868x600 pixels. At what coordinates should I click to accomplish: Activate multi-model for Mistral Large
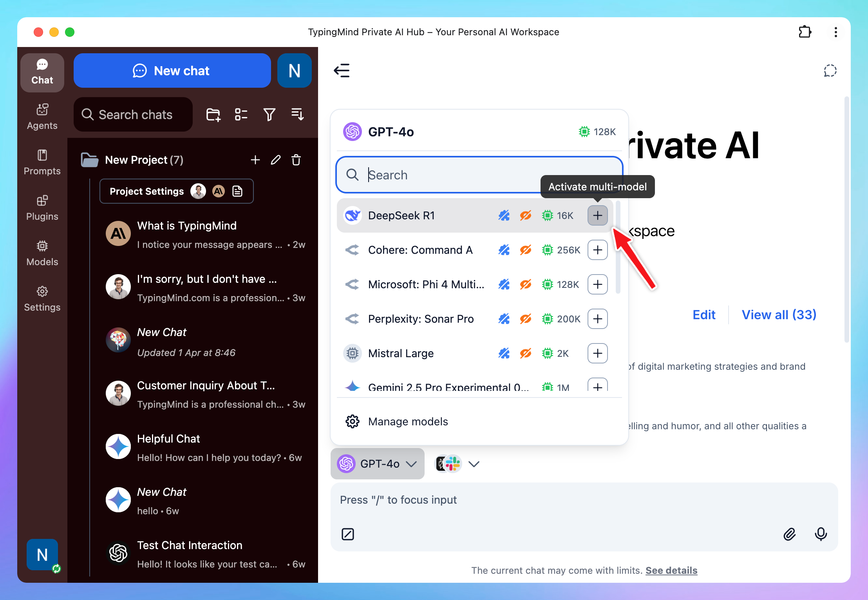597,353
